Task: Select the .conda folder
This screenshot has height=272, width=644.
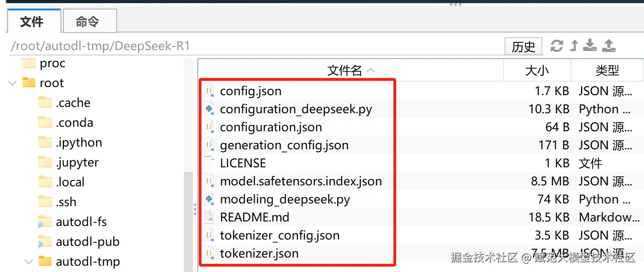Action: [x=74, y=123]
